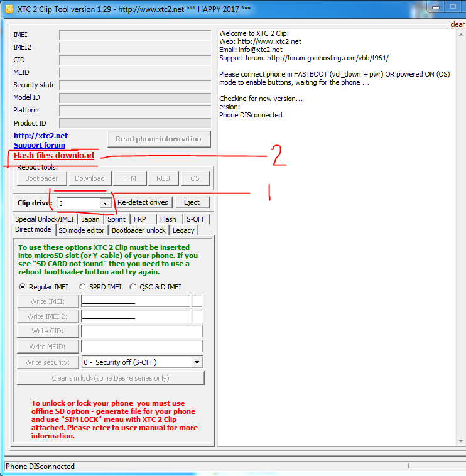Focus the Write IMEI 2 input field
466x476 pixels.
[x=136, y=316]
